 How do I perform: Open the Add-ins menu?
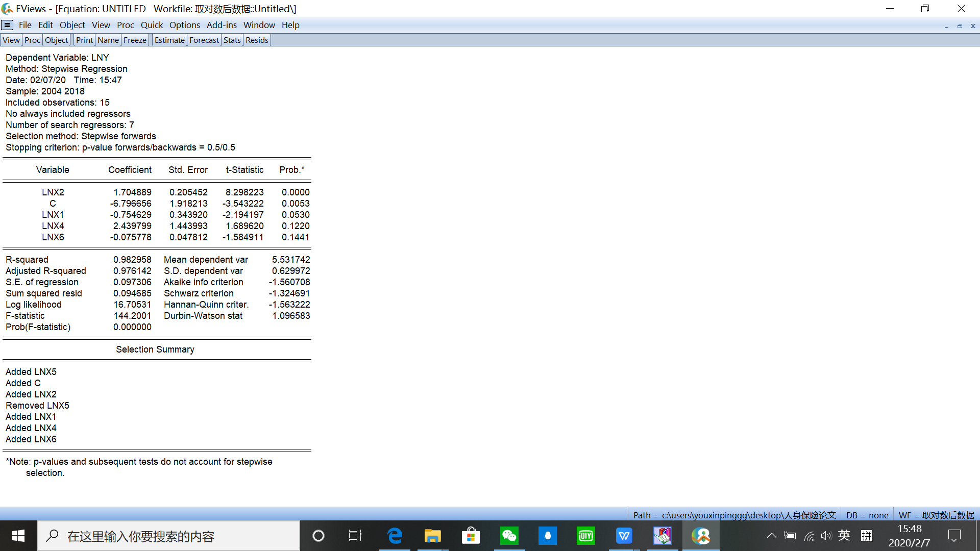coord(222,25)
